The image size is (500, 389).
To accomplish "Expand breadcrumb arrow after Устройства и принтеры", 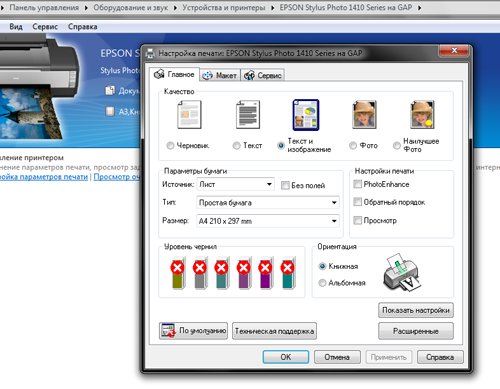I will (272, 8).
